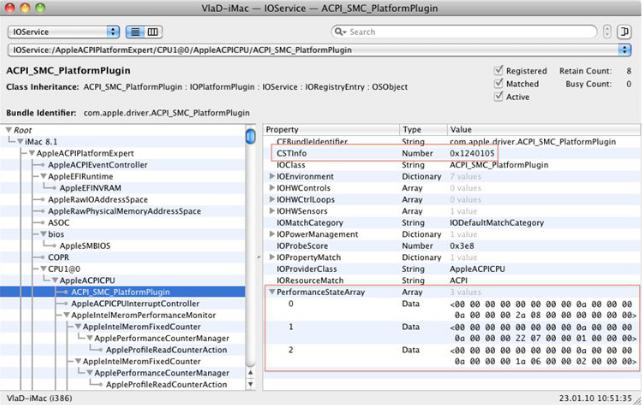Viewport: 642px width, 405px height.
Task: Select AppleACPICPUInterruptController entry
Action: 135,303
